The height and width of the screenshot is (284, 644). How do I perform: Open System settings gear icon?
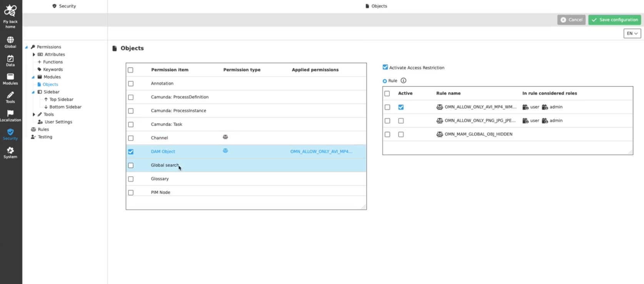coord(10,150)
